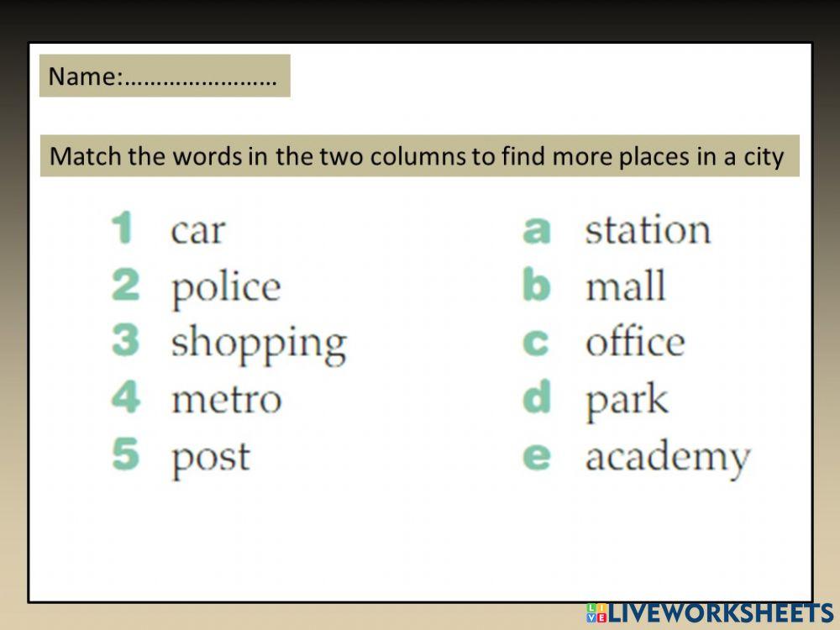This screenshot has width=840, height=630.
Task: Click the green number 2 marker
Action: [125, 285]
